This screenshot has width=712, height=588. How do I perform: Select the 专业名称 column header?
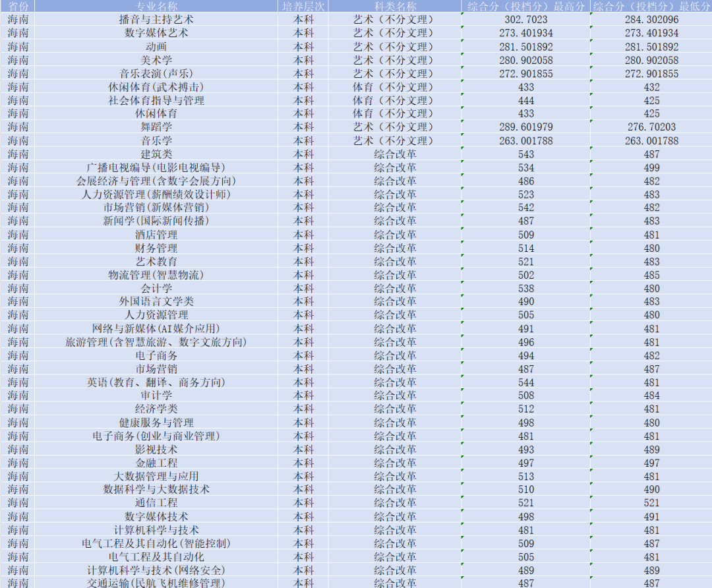156,6
